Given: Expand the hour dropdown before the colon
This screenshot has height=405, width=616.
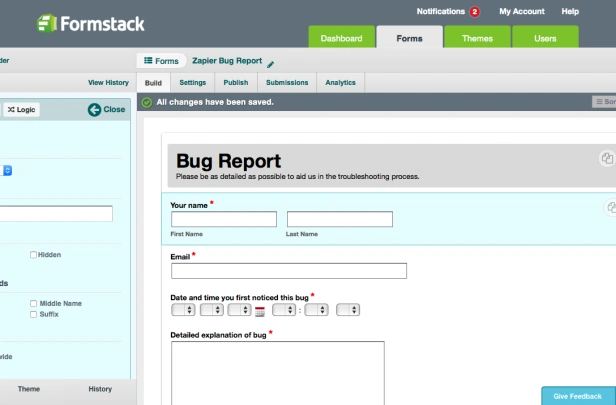Looking at the screenshot, I should [x=284, y=310].
